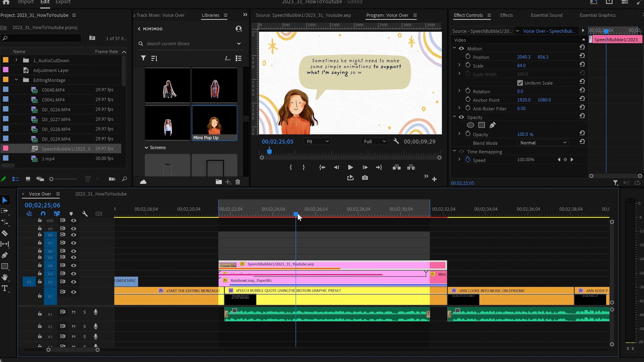The width and height of the screenshot is (644, 362).
Task: Click the Free Draw Bezier mask icon
Action: (492, 125)
